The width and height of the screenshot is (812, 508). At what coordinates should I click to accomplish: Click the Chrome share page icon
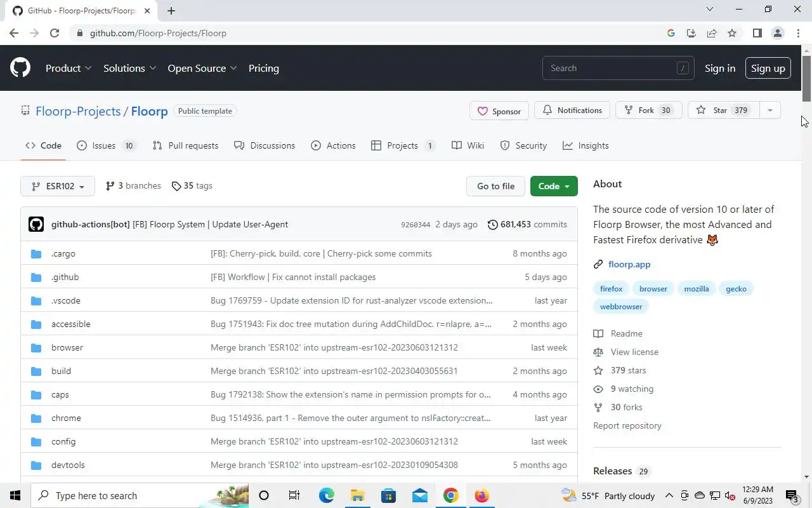click(x=712, y=33)
